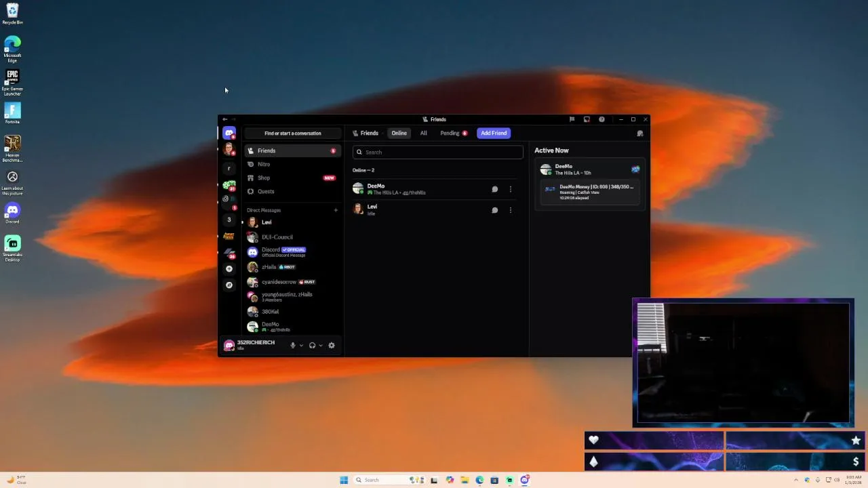Expand microphone input options arrow
The width and height of the screenshot is (868, 488).
click(x=301, y=346)
